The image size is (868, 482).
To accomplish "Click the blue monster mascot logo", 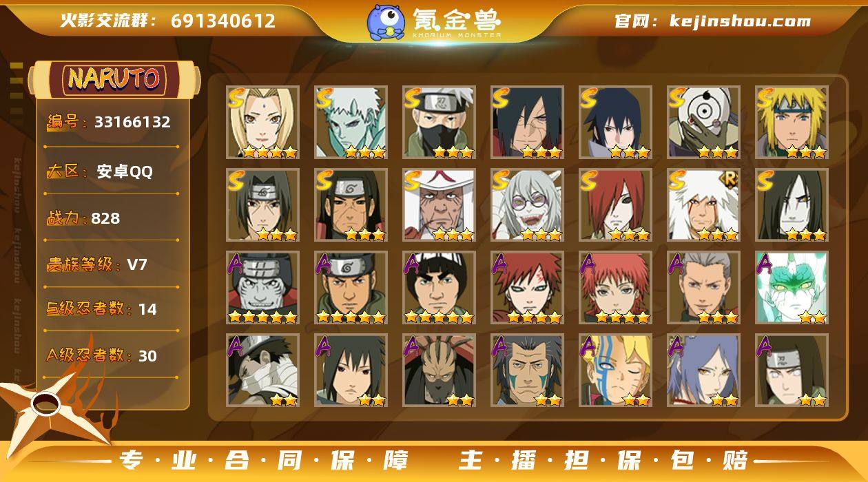I will click(x=386, y=22).
